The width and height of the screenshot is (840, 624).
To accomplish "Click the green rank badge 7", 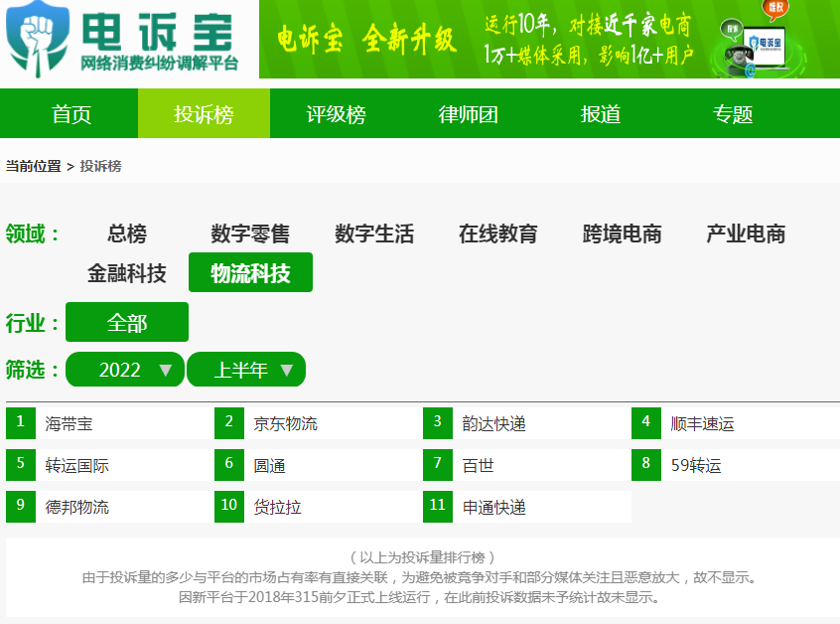I will pos(438,465).
